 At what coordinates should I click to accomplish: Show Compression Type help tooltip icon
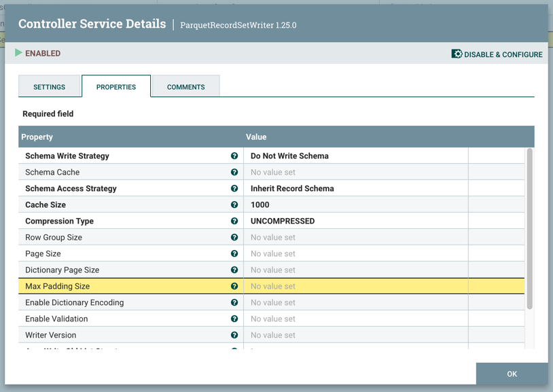click(234, 221)
